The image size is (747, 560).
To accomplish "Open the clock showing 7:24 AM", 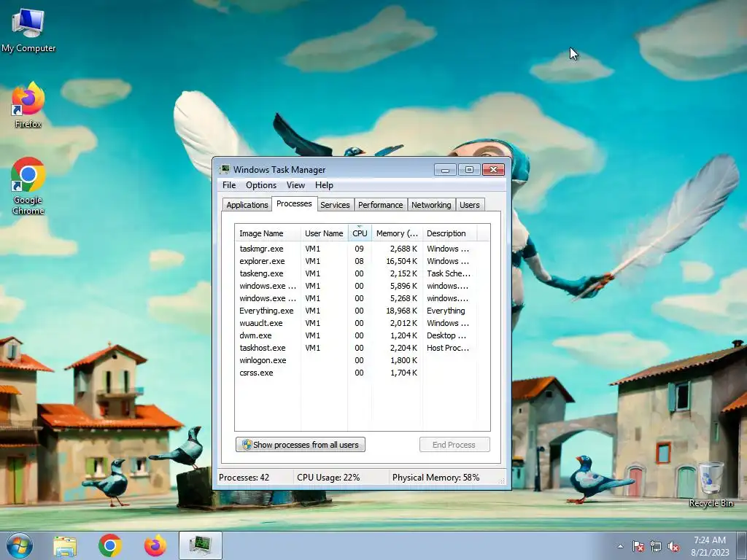I will (710, 546).
